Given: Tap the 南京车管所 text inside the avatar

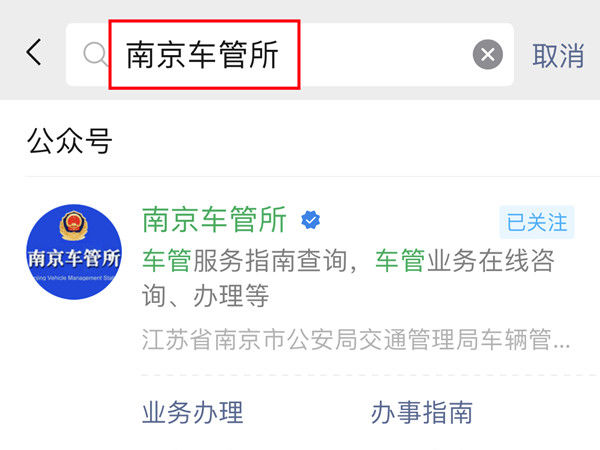Looking at the screenshot, I should (x=74, y=258).
